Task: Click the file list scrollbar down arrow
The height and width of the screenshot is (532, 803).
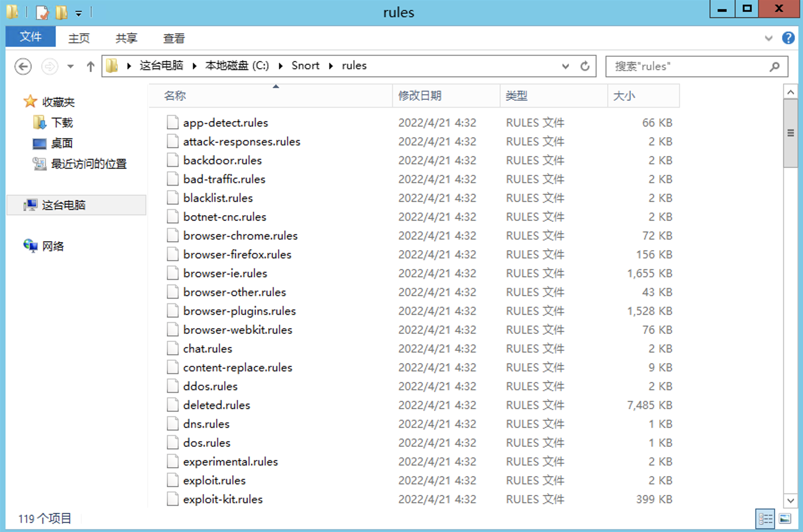Action: coord(790,500)
